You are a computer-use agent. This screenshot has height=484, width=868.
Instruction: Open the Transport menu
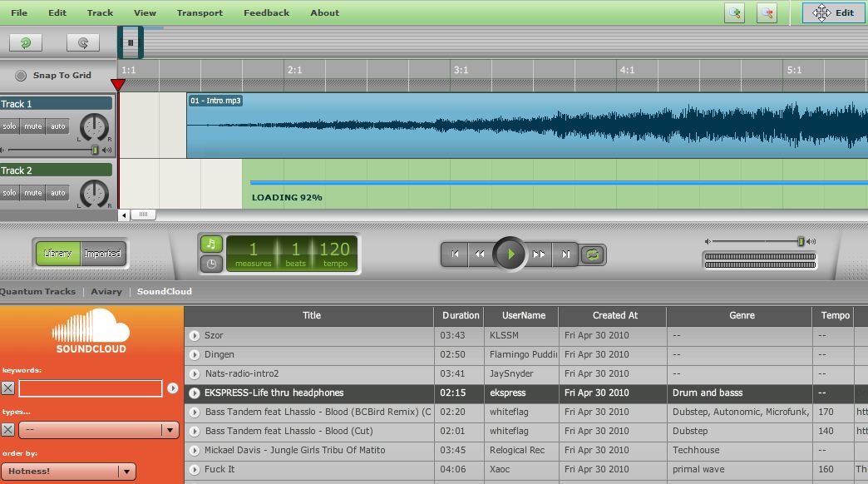pos(200,12)
